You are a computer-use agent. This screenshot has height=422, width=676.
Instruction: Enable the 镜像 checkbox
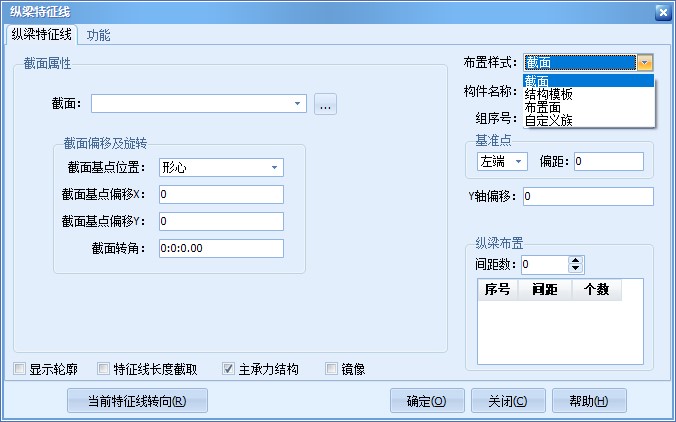(x=332, y=369)
